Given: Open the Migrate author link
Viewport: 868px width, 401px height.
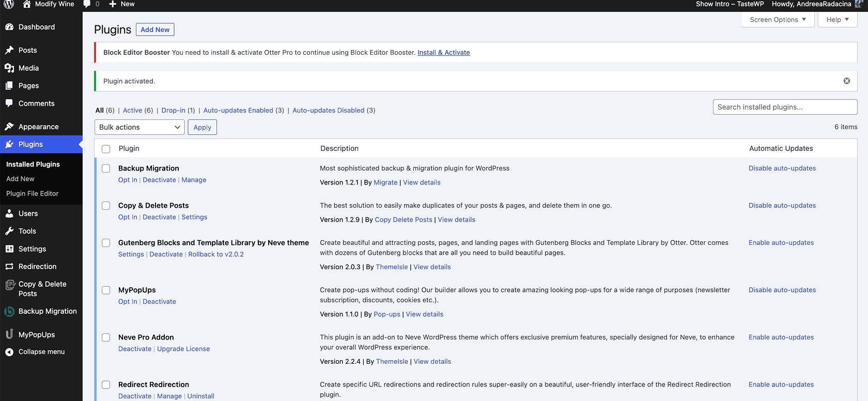Looking at the screenshot, I should (385, 182).
